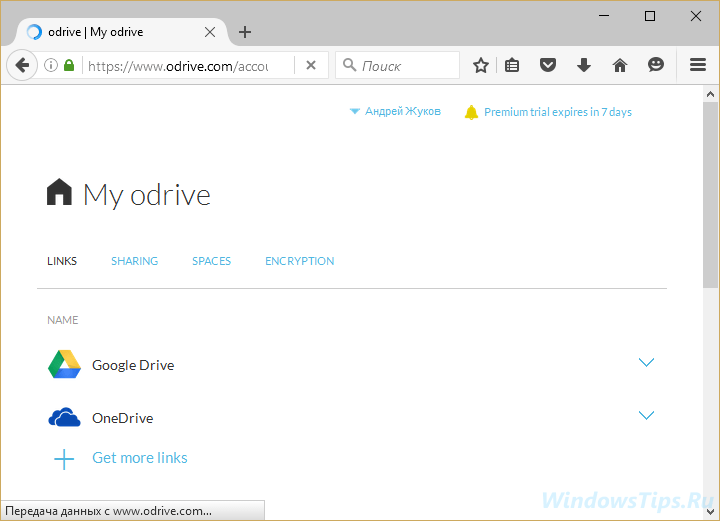Image resolution: width=720 pixels, height=521 pixels.
Task: Bookmark this page with the star icon
Action: [x=481, y=66]
